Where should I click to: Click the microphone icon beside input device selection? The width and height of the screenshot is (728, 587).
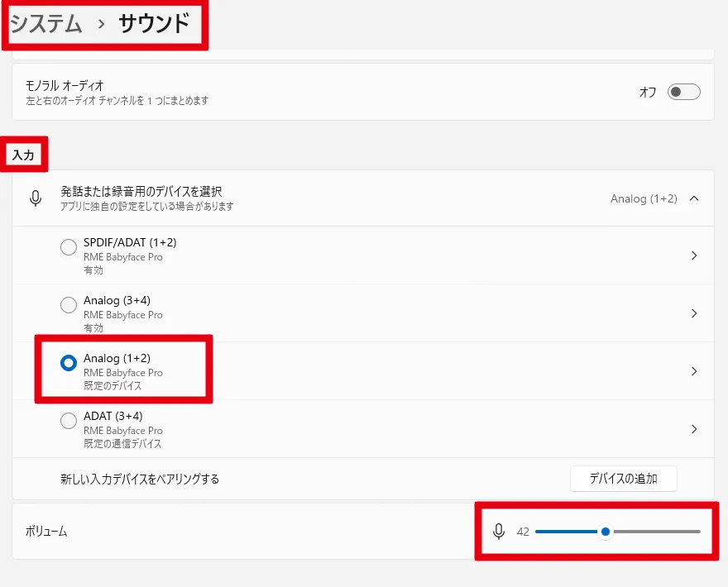coord(36,198)
